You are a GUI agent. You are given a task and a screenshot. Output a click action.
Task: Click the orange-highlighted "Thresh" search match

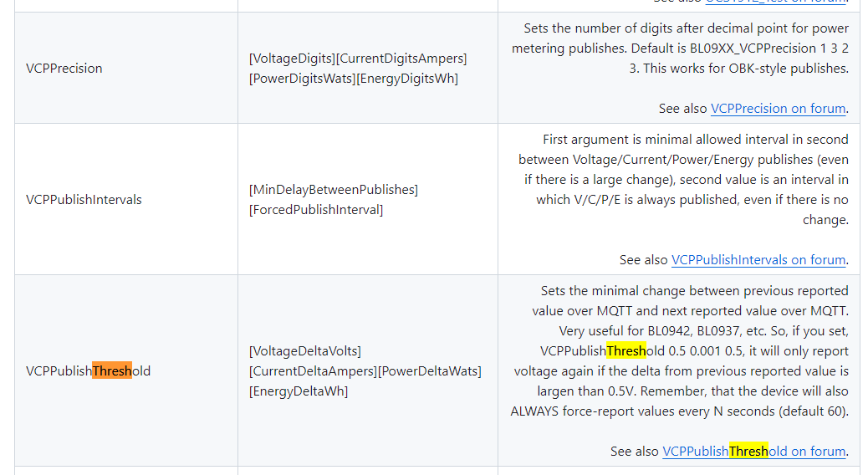[112, 371]
